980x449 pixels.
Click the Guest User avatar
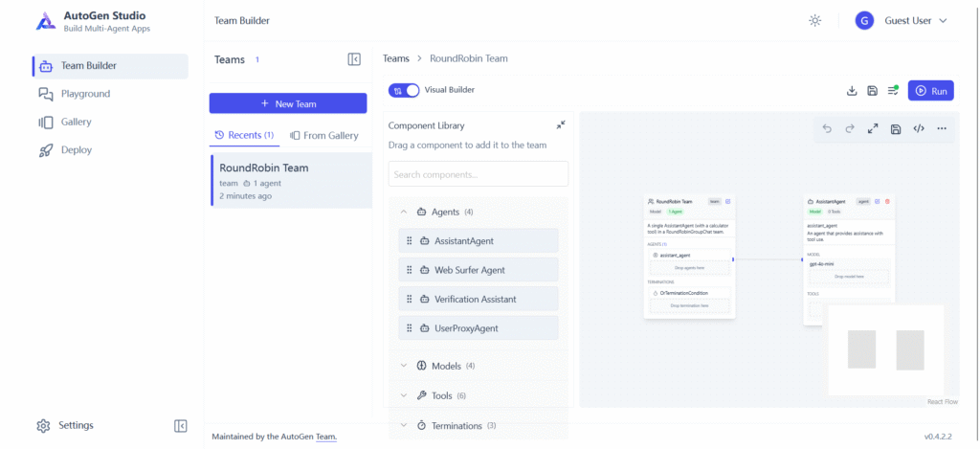(x=864, y=21)
